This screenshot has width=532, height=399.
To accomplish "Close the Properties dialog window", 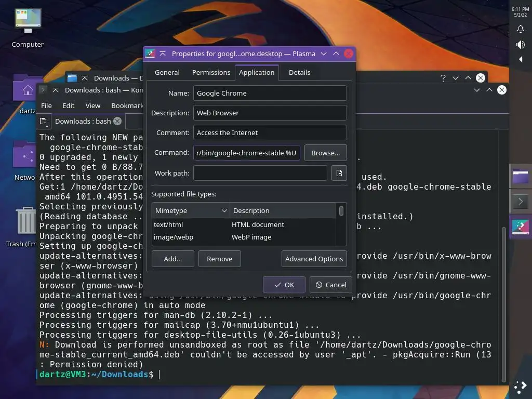I will pyautogui.click(x=349, y=54).
